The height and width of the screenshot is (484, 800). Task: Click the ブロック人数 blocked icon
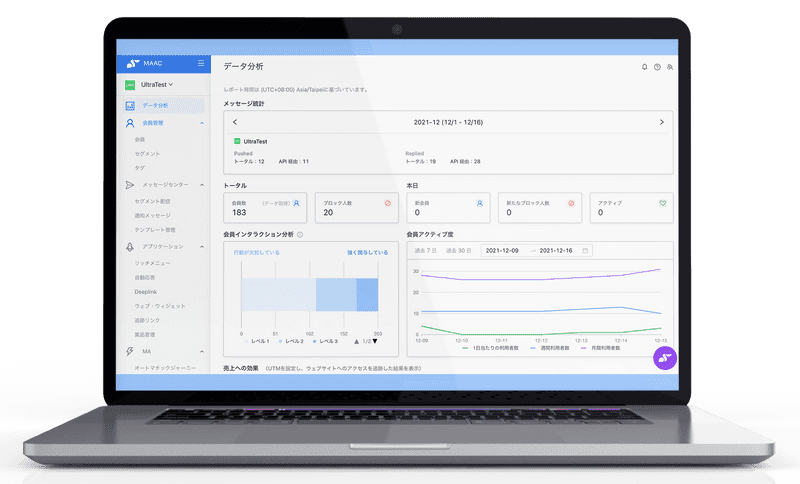388,203
